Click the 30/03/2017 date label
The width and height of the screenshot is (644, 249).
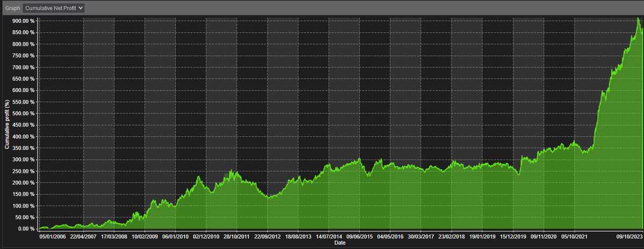[421, 236]
